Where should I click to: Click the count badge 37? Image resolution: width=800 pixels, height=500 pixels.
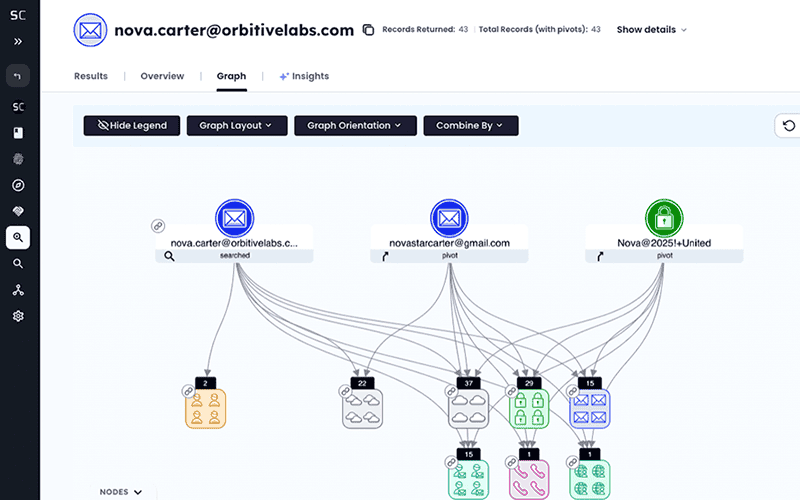click(468, 383)
